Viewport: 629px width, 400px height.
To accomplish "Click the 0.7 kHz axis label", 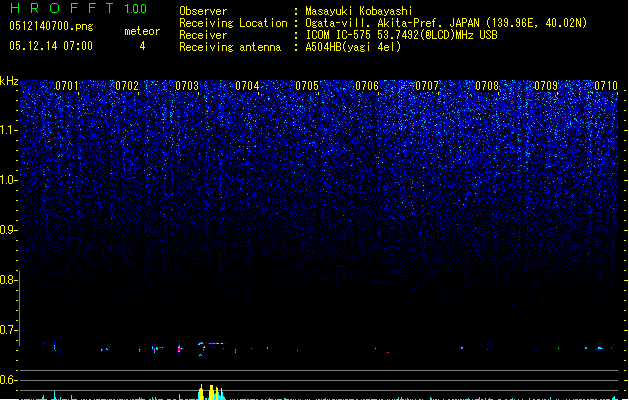I will (8, 330).
